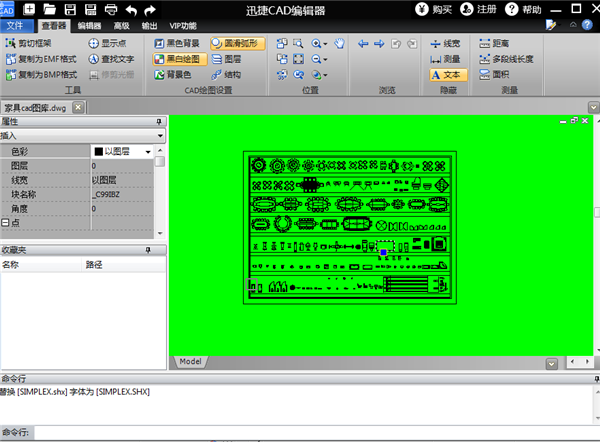The height and width of the screenshot is (442, 600).
Task: Switch to the 编辑器 tab
Action: 89,26
